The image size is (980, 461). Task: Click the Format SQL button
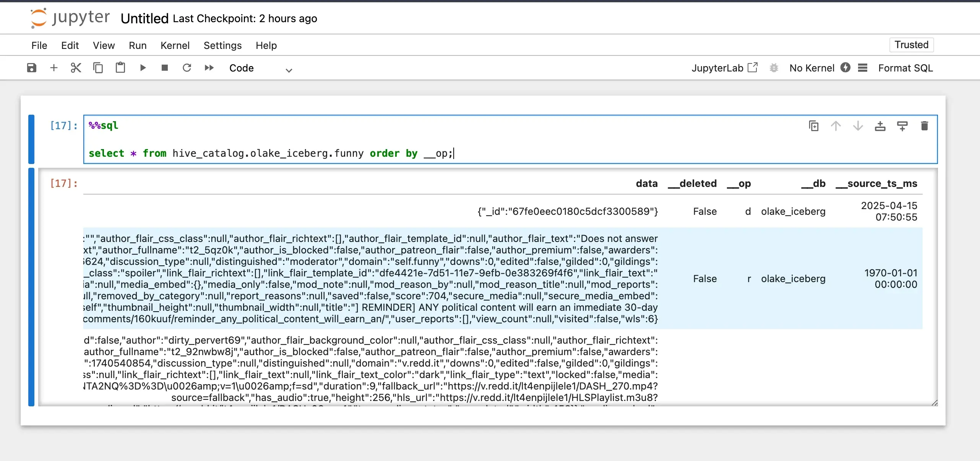905,68
